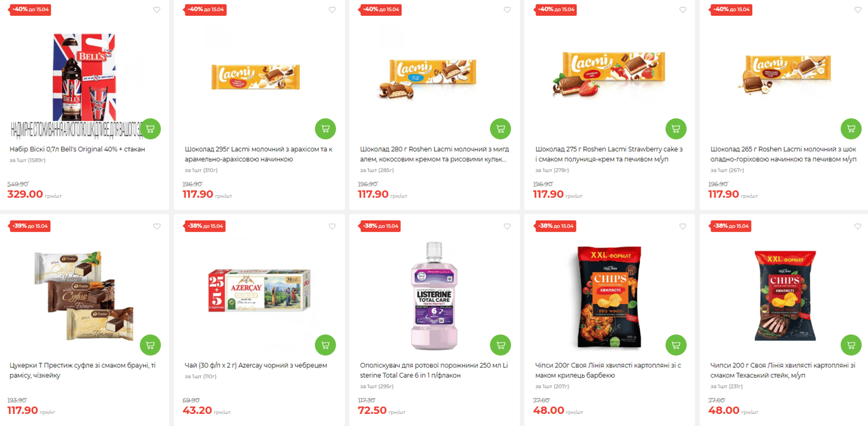Viewport: 868px width, 426px height.
Task: Favorite the Listerine mouthwash with heart icon
Action: 507,226
